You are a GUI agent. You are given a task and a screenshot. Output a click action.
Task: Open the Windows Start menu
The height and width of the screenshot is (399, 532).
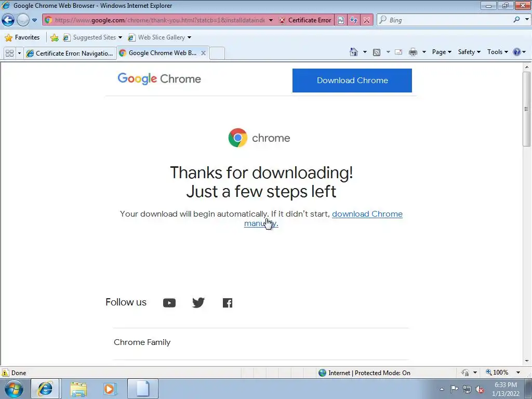coord(14,389)
